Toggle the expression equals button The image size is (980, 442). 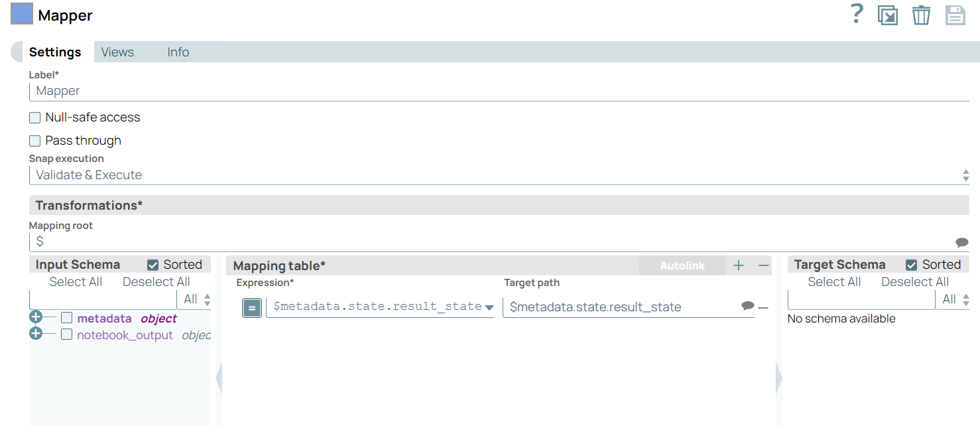(252, 307)
